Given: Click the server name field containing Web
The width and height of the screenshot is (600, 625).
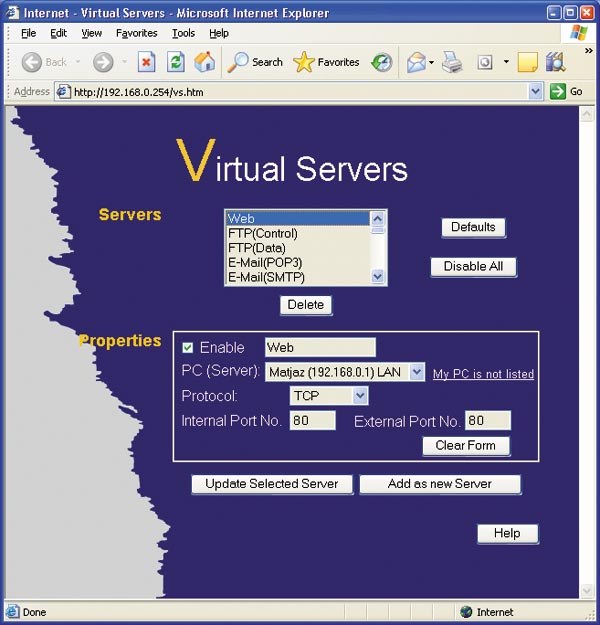Looking at the screenshot, I should click(320, 347).
